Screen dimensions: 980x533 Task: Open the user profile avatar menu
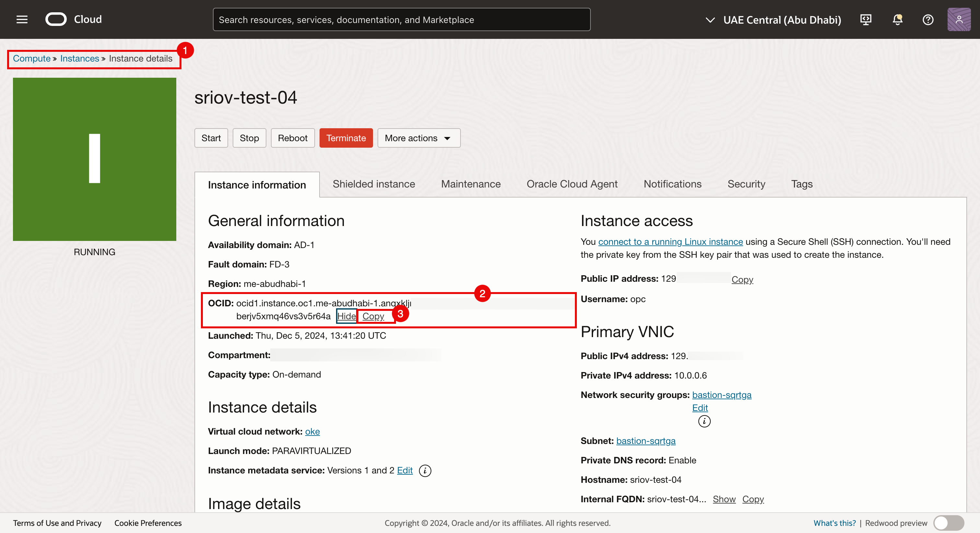tap(959, 19)
